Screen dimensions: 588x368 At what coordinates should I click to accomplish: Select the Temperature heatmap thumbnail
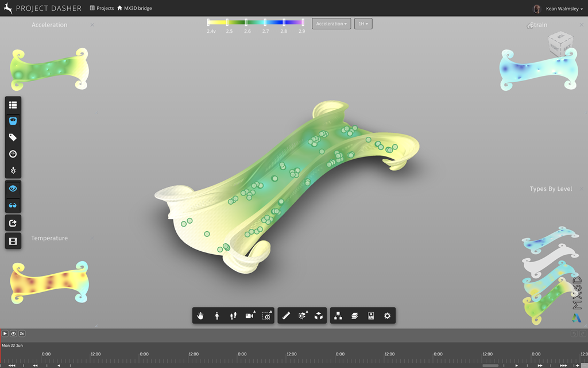[x=49, y=282]
